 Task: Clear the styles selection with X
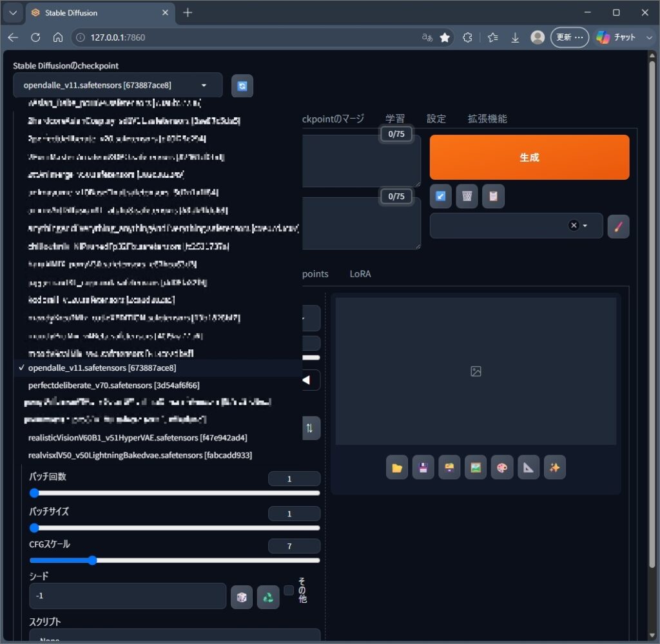click(574, 226)
